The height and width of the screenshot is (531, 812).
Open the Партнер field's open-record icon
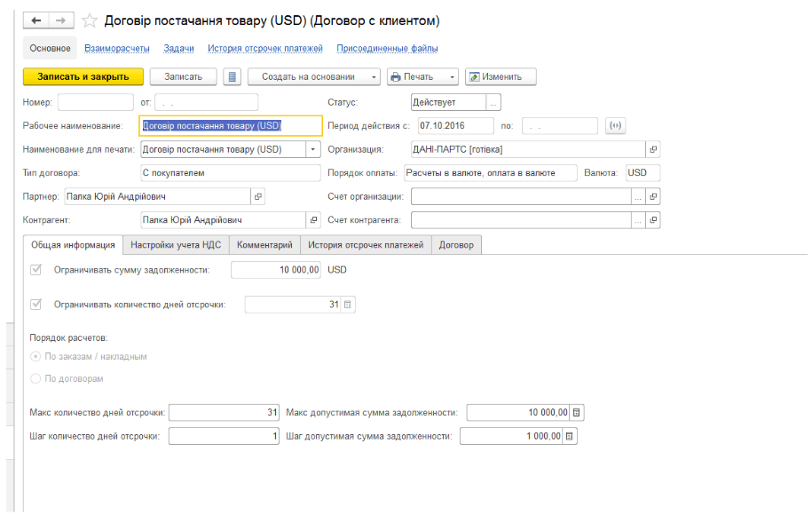pos(258,196)
